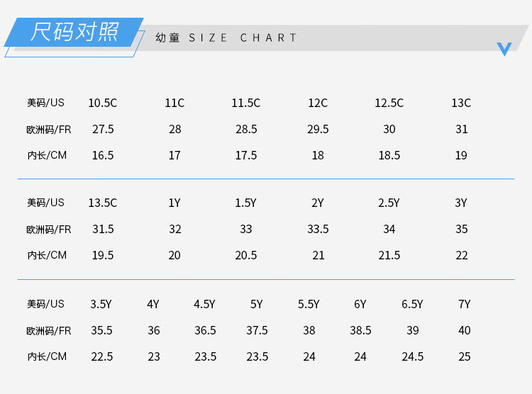Select US size 1Y cell

click(174, 203)
